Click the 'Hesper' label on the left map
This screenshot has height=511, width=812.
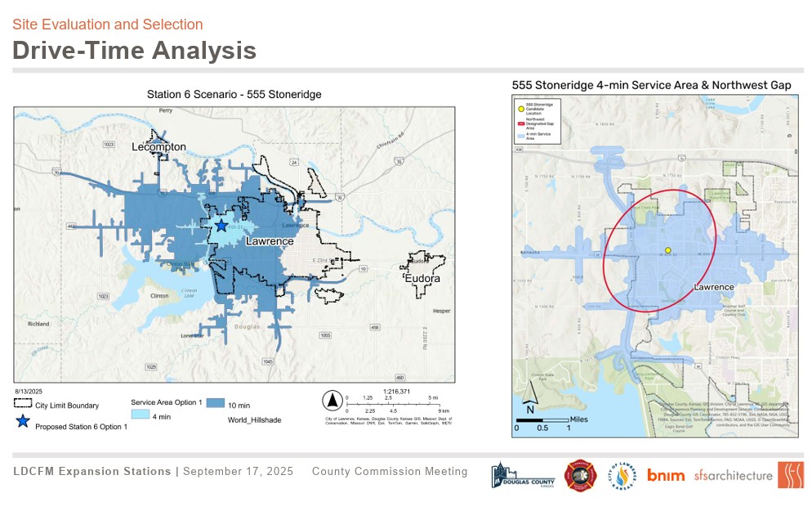coord(442,311)
